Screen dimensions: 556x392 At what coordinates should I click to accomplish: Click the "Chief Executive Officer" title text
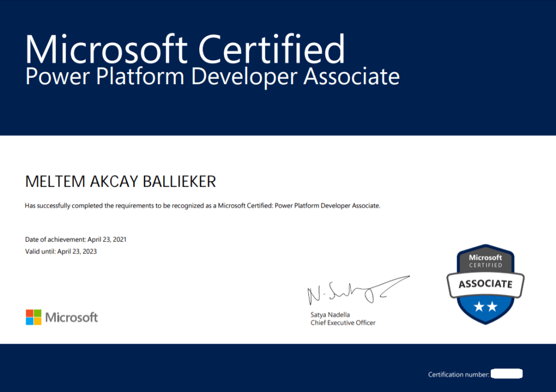pyautogui.click(x=343, y=323)
